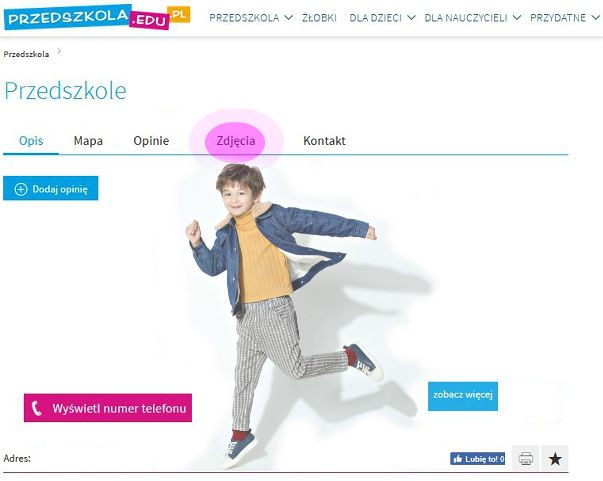The height and width of the screenshot is (481, 603).
Task: Select the Opis tab
Action: point(31,141)
